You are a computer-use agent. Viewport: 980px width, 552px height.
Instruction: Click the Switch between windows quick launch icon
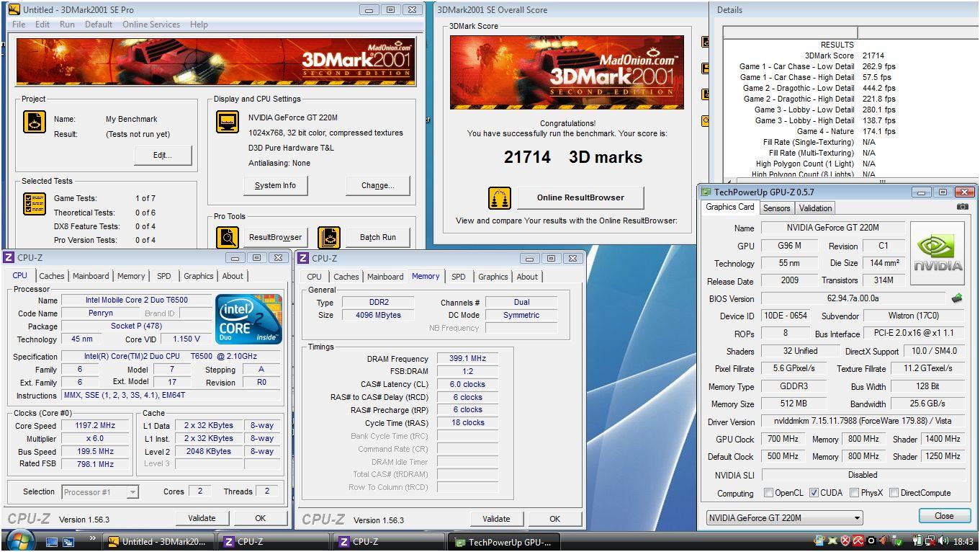click(x=69, y=541)
